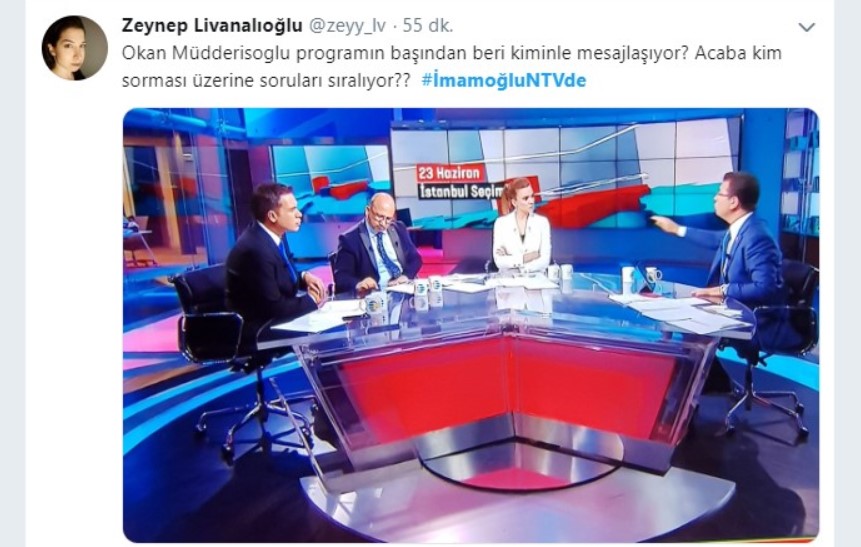Image resolution: width=861 pixels, height=547 pixels.
Task: Follow the #İmamoğluNTVde hashtag link
Action: pos(504,80)
